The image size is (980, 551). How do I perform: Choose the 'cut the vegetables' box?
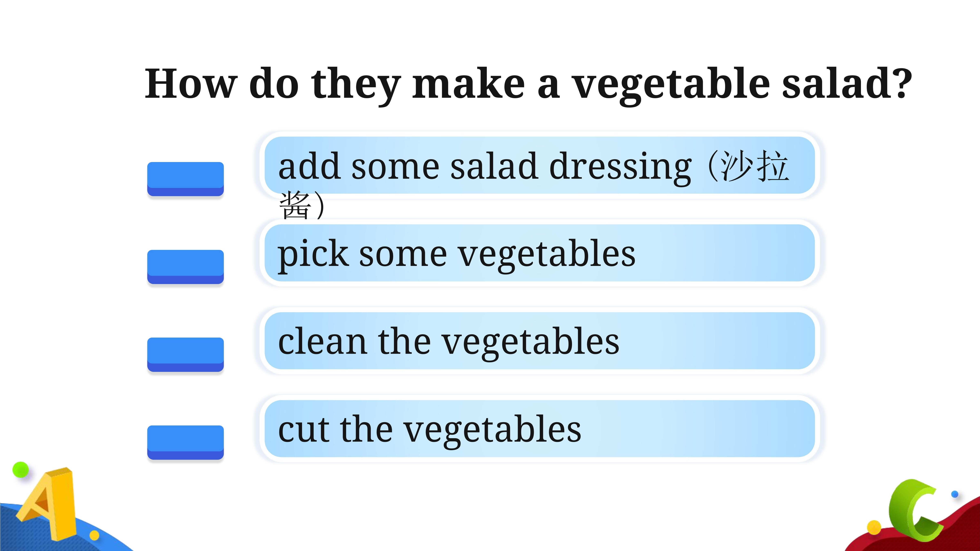(540, 429)
